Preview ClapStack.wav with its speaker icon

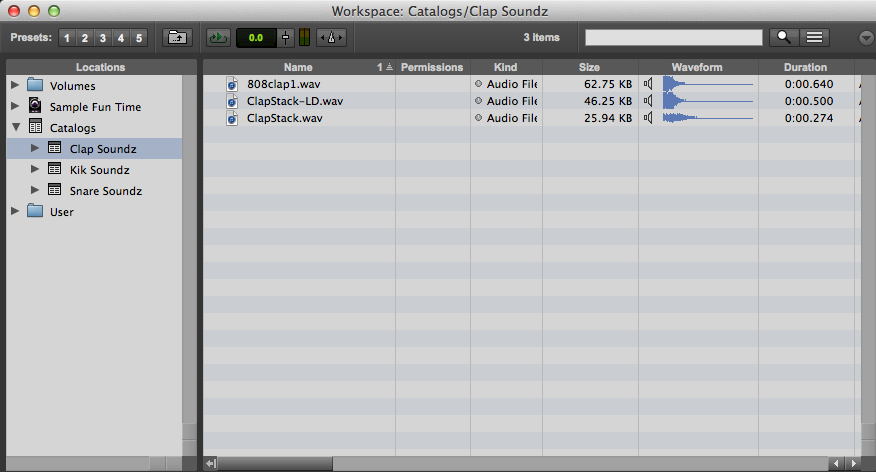[648, 117]
